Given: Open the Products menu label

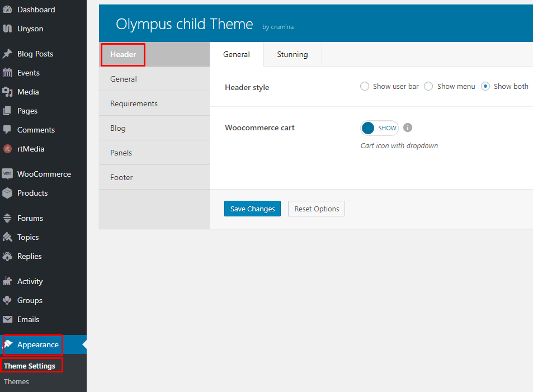Looking at the screenshot, I should [32, 193].
